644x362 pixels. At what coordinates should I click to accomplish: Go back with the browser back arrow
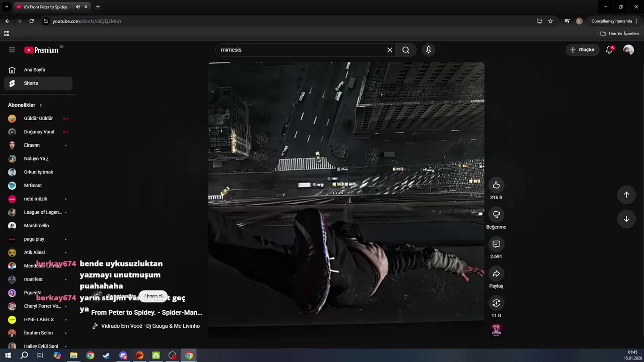7,21
